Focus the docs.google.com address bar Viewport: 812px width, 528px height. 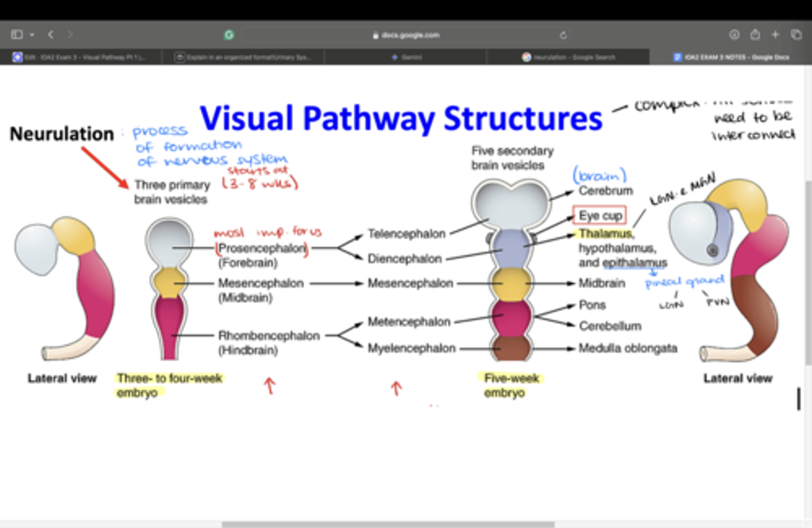pos(405,35)
